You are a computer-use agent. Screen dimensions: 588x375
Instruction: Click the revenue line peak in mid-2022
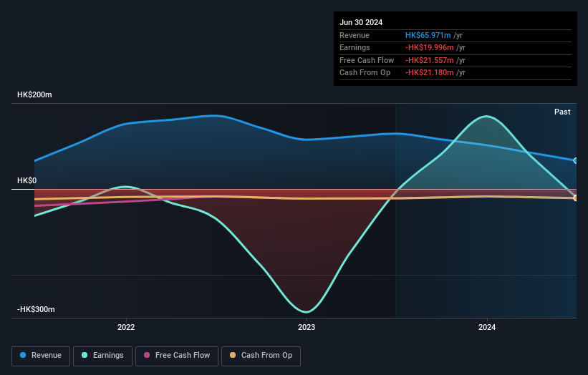click(214, 116)
